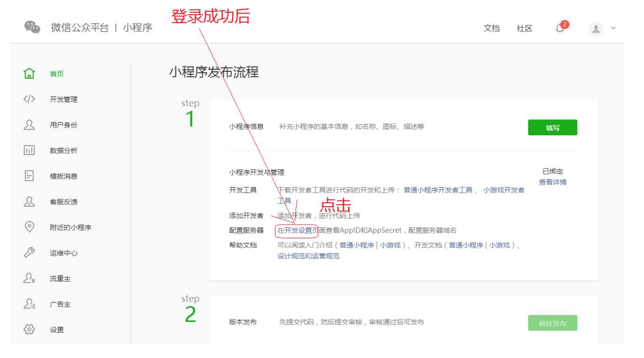Open the 查看详情 link under 已绑定
The image size is (644, 358).
[552, 182]
